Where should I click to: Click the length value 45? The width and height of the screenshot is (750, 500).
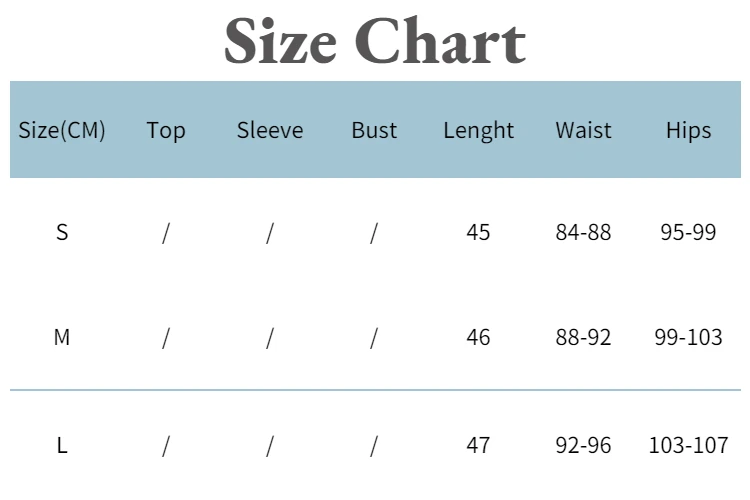coord(478,232)
